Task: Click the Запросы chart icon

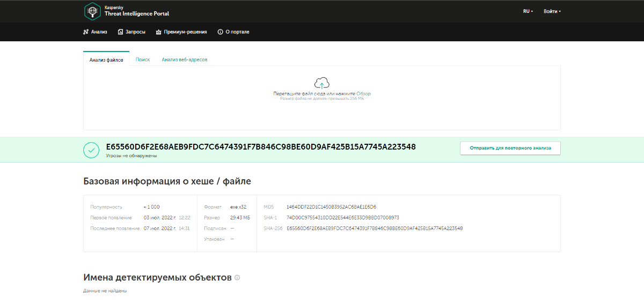Action: (121, 32)
